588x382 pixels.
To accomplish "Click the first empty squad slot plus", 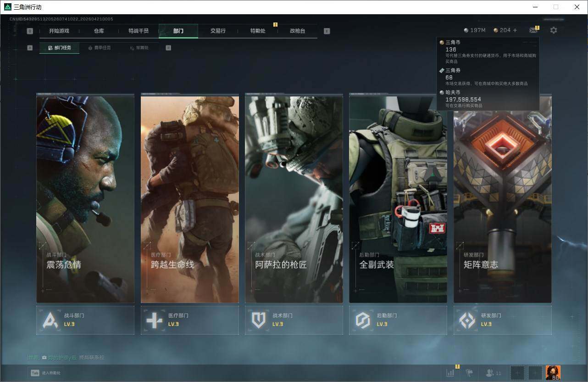I will tap(517, 373).
